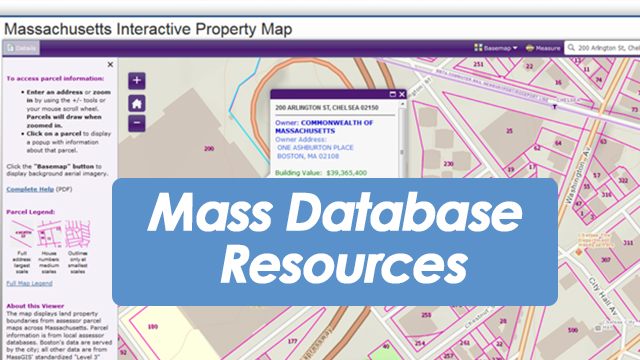The image size is (640, 360).
Task: Click the Parcel Legend heading
Action: (x=31, y=212)
